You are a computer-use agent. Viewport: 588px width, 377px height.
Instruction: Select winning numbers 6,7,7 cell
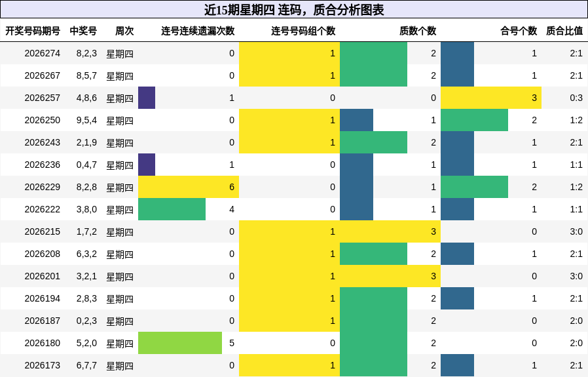coord(86,365)
